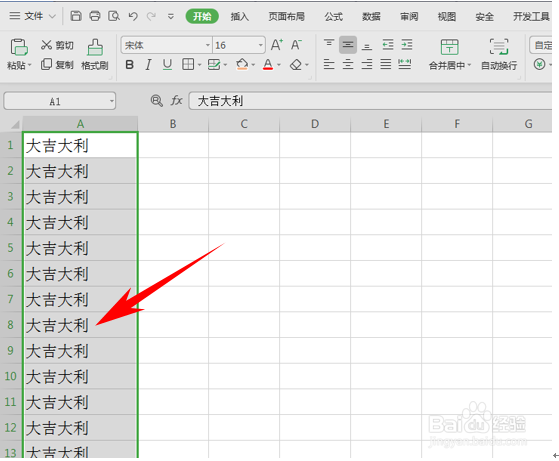Viewport: 559px width, 461px height.
Task: Switch to the 审阅 (Review) tab
Action: point(409,16)
